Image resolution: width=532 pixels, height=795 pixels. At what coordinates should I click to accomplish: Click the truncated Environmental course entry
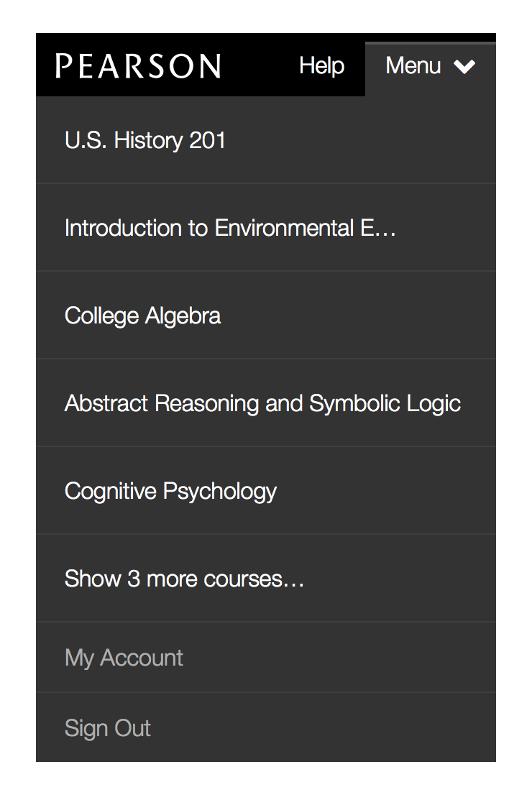point(230,228)
